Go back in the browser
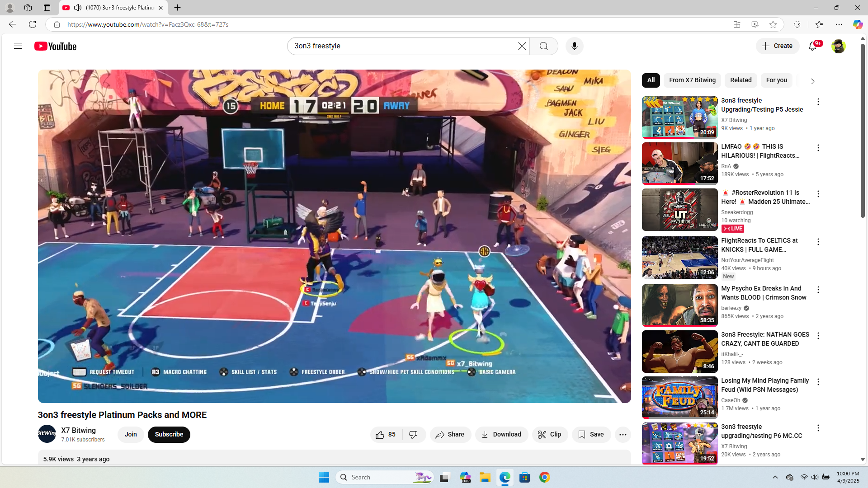 (x=13, y=24)
